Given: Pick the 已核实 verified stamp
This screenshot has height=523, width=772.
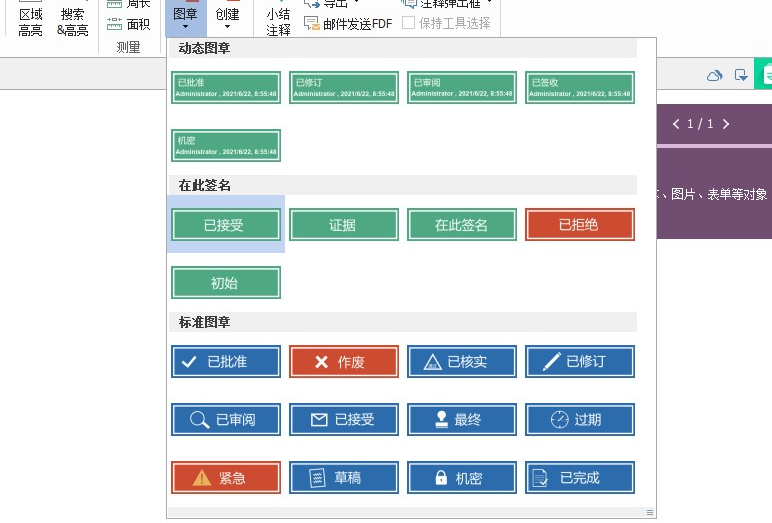Looking at the screenshot, I should [x=461, y=362].
